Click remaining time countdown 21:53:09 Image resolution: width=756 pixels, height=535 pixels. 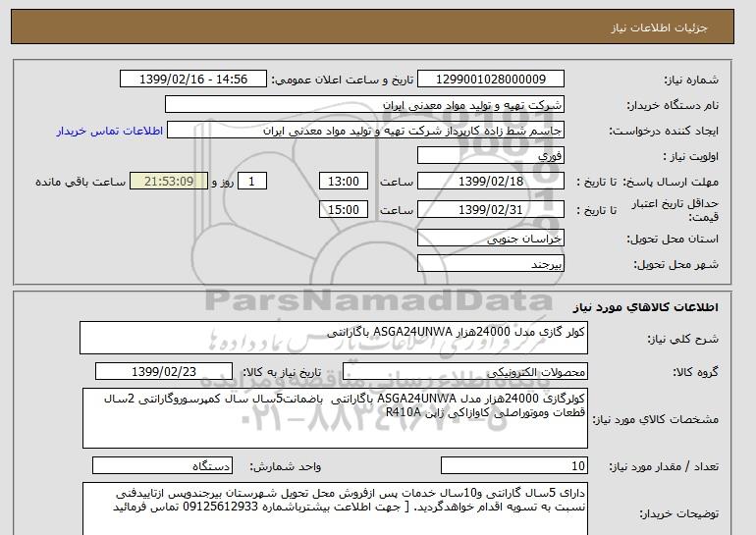pos(169,182)
